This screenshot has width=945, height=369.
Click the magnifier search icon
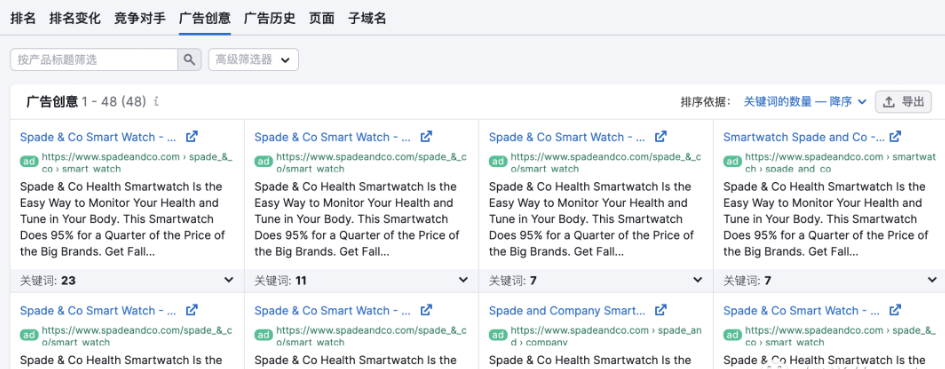[x=189, y=60]
